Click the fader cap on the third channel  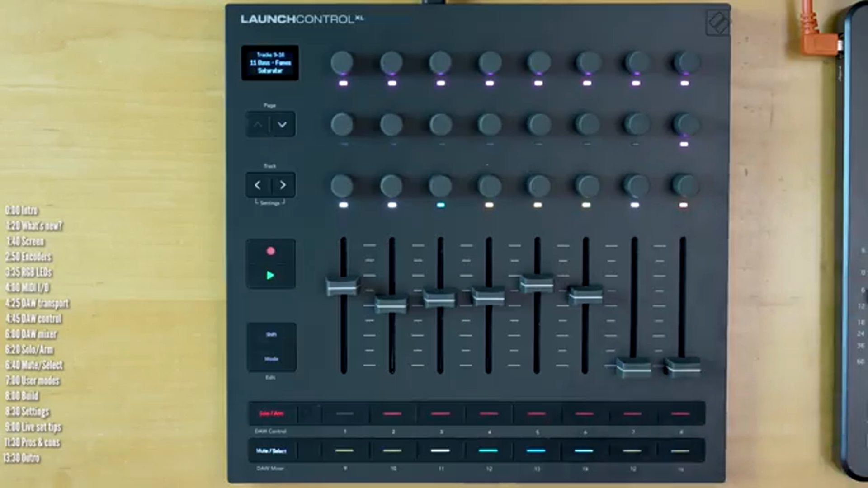tap(439, 299)
